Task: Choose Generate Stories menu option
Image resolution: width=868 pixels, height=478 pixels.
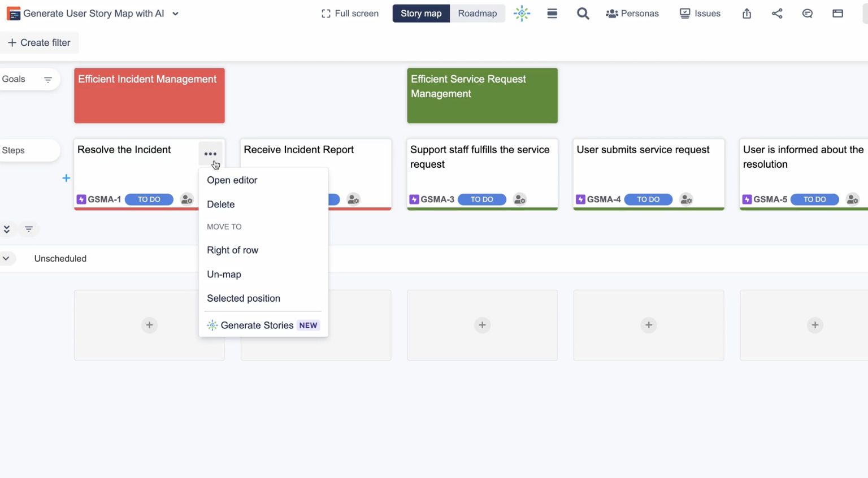Action: (x=257, y=325)
